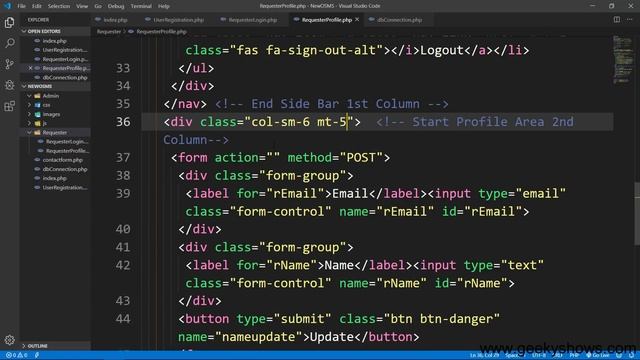Close the RequesterProfile.php tab
The height and width of the screenshot is (360, 640).
[x=357, y=20]
